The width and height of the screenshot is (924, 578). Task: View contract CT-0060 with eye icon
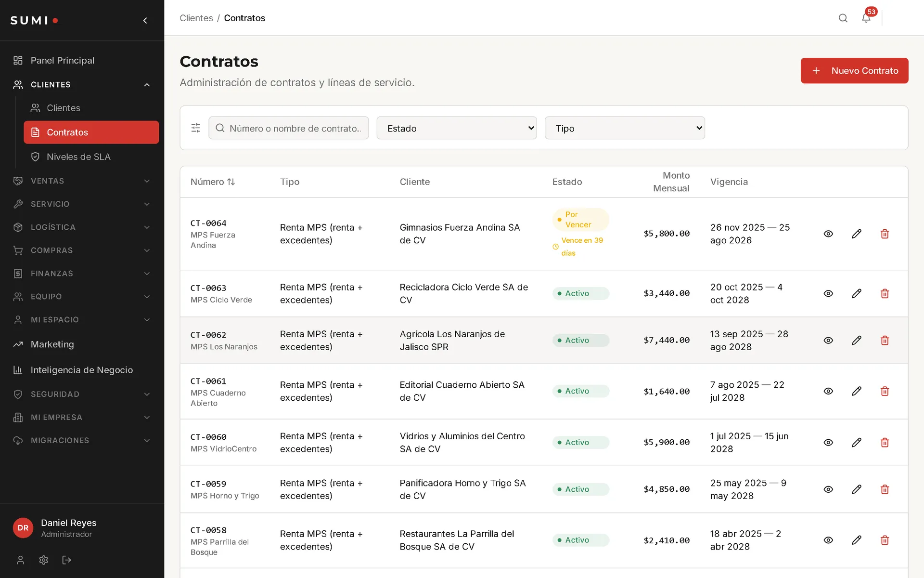(x=828, y=443)
